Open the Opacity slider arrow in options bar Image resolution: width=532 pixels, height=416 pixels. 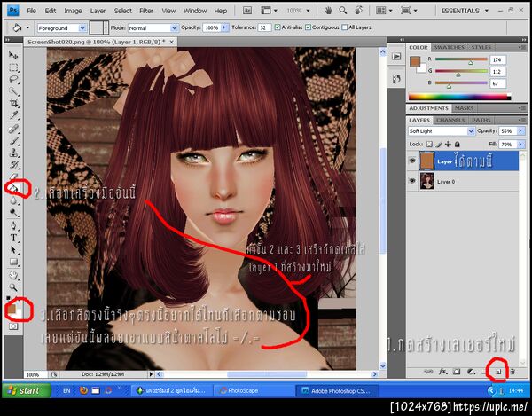pyautogui.click(x=224, y=27)
